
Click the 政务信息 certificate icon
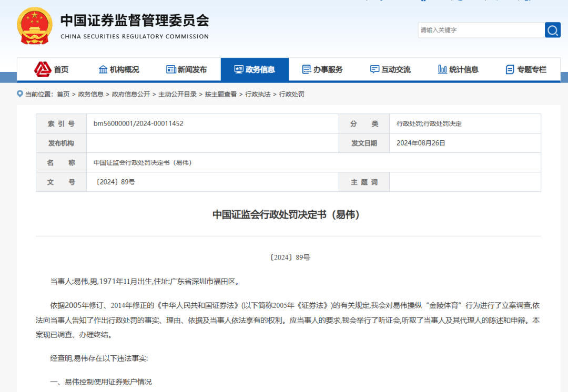(x=239, y=69)
